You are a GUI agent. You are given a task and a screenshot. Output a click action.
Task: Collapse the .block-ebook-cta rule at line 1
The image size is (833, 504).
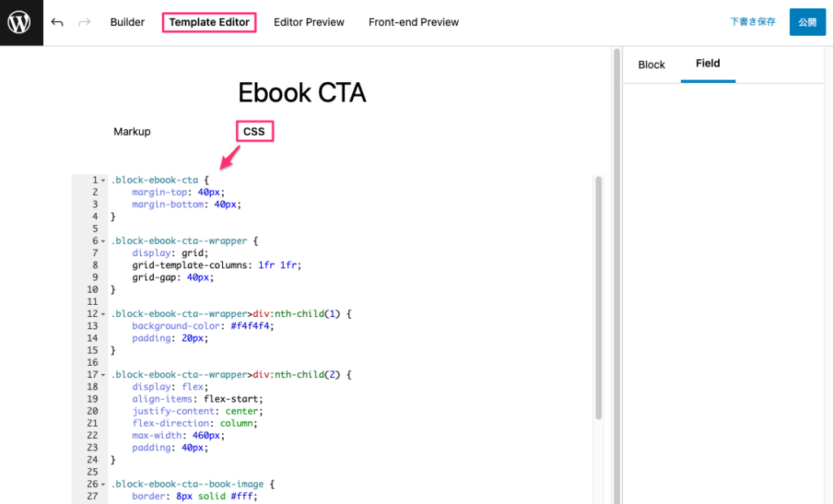click(103, 180)
